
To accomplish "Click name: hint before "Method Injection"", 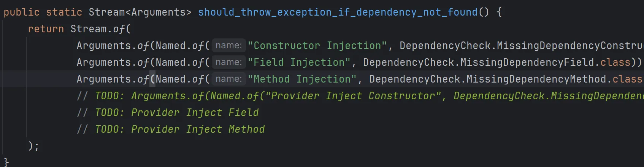I will point(228,79).
